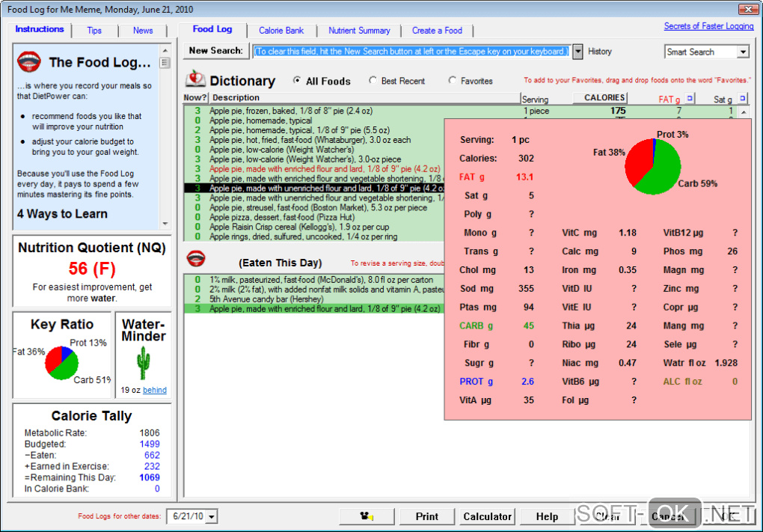The width and height of the screenshot is (763, 532).
Task: Open the Create a Food tab
Action: 437,30
